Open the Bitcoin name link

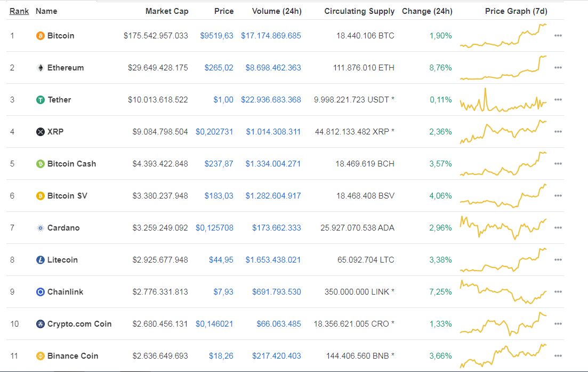61,36
